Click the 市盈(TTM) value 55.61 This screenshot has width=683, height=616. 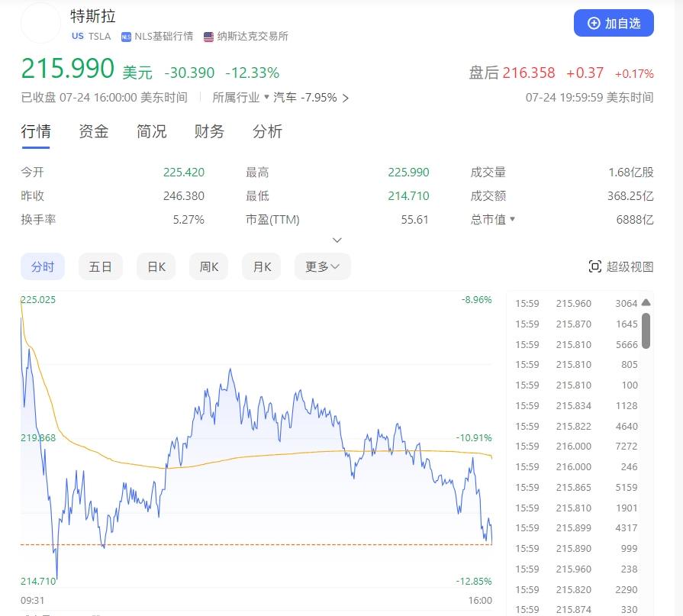click(x=414, y=220)
